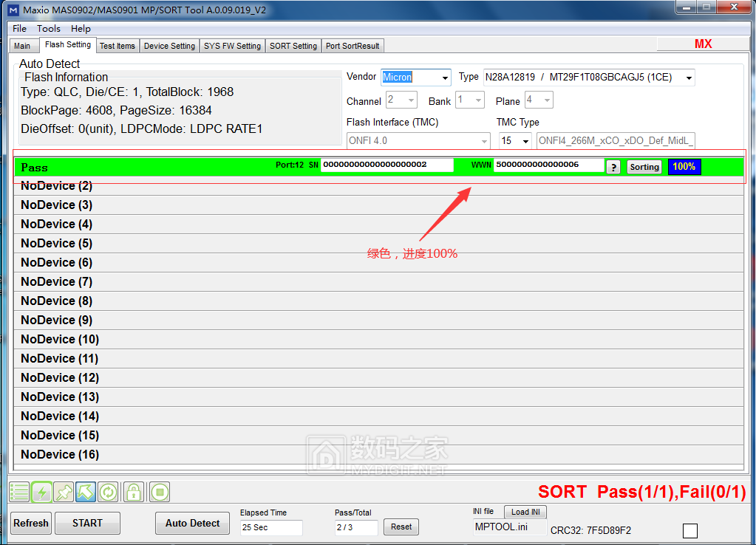Open the Help menu
This screenshot has width=756, height=545.
pyautogui.click(x=81, y=28)
